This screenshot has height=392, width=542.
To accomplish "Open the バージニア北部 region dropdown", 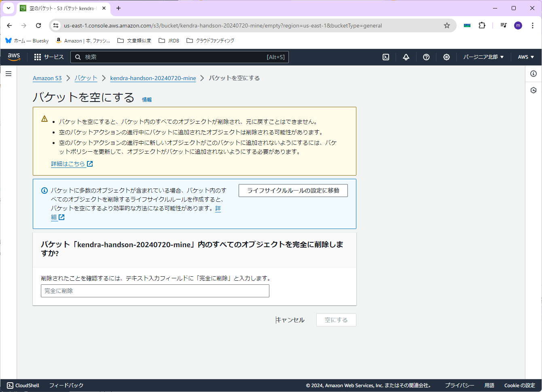I will (x=483, y=57).
